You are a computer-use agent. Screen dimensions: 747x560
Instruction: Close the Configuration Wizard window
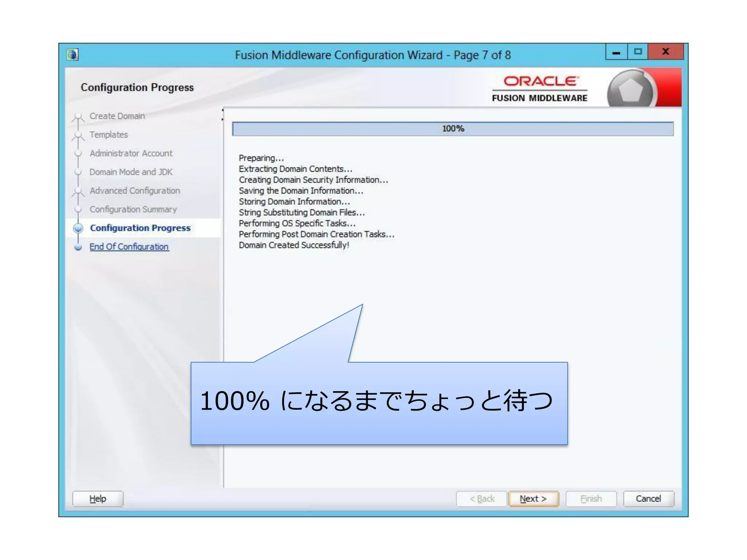click(665, 52)
